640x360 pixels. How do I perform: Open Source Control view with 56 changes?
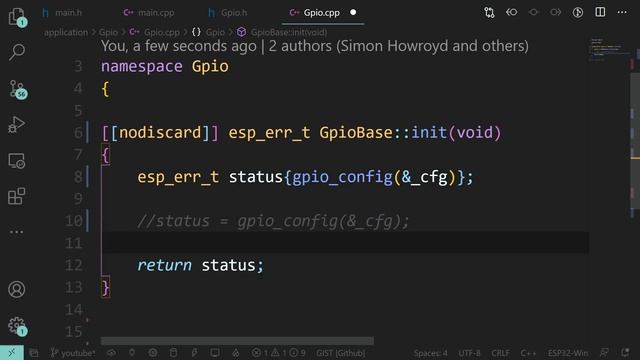[x=17, y=89]
